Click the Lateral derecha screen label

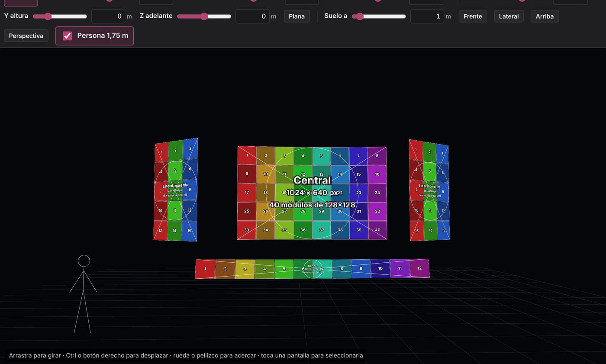click(429, 186)
